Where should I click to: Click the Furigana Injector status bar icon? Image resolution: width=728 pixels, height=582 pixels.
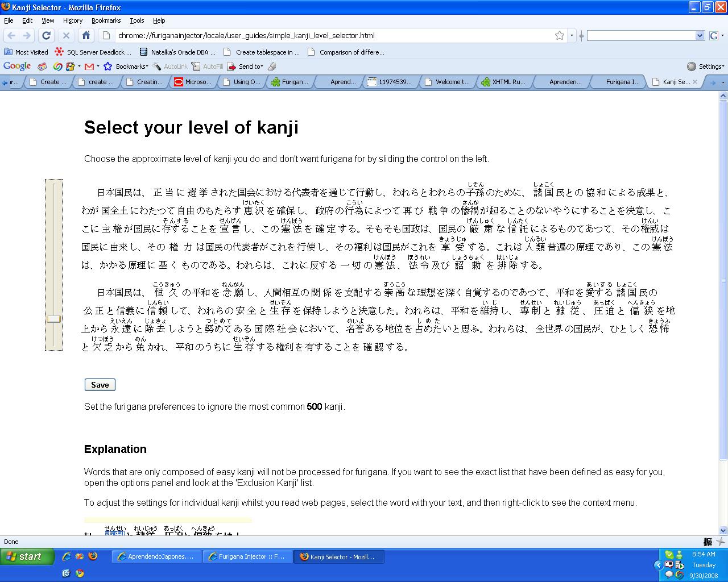(x=708, y=542)
